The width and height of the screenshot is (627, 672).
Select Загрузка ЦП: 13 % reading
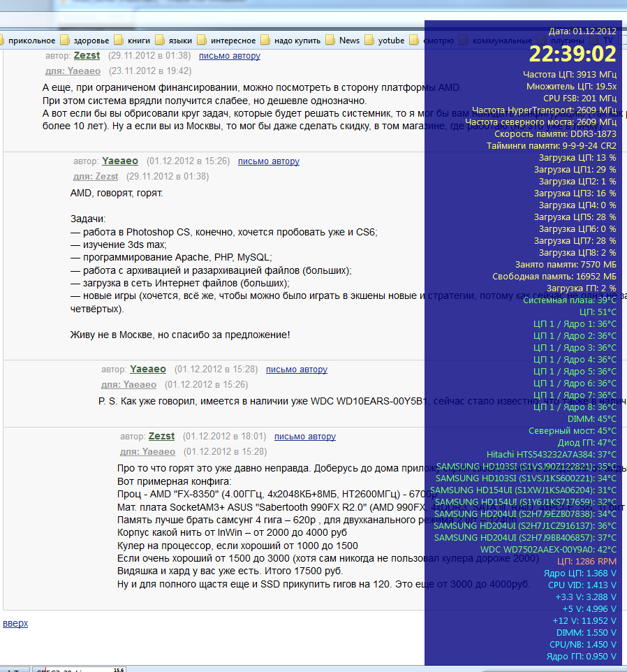click(x=577, y=158)
